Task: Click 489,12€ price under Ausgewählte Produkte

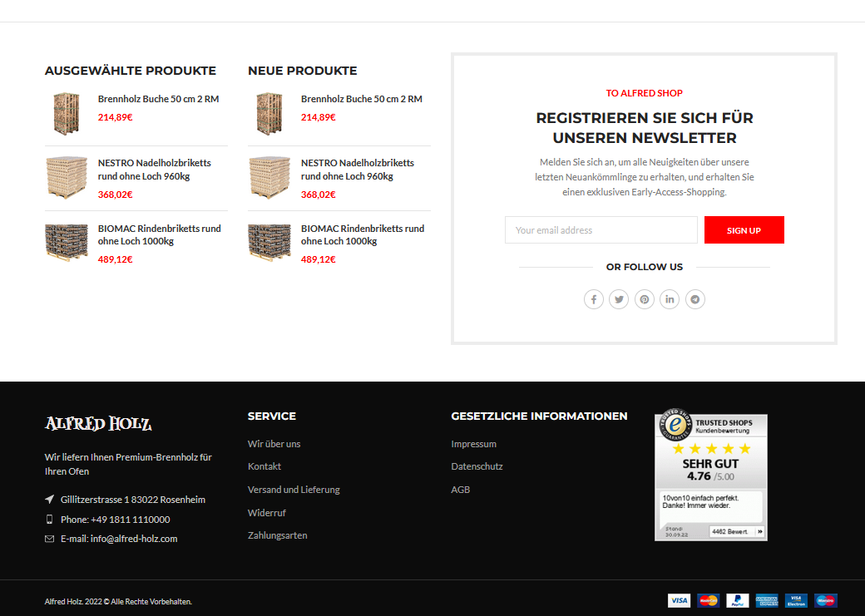Action: click(116, 259)
